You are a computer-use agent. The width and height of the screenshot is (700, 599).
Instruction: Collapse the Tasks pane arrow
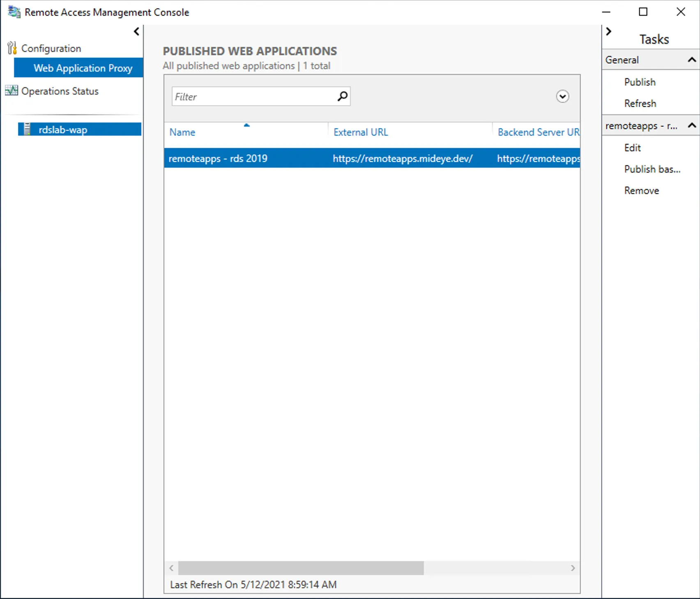click(609, 32)
